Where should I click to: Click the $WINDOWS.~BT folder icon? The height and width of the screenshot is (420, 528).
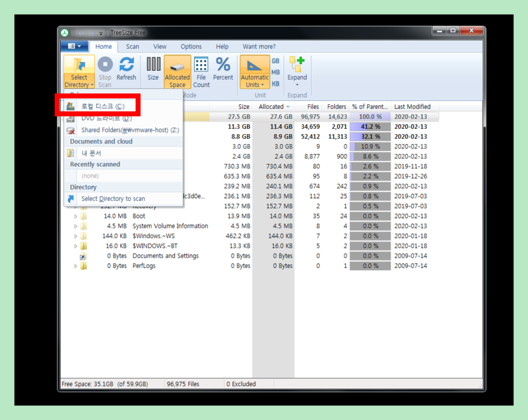pyautogui.click(x=84, y=246)
